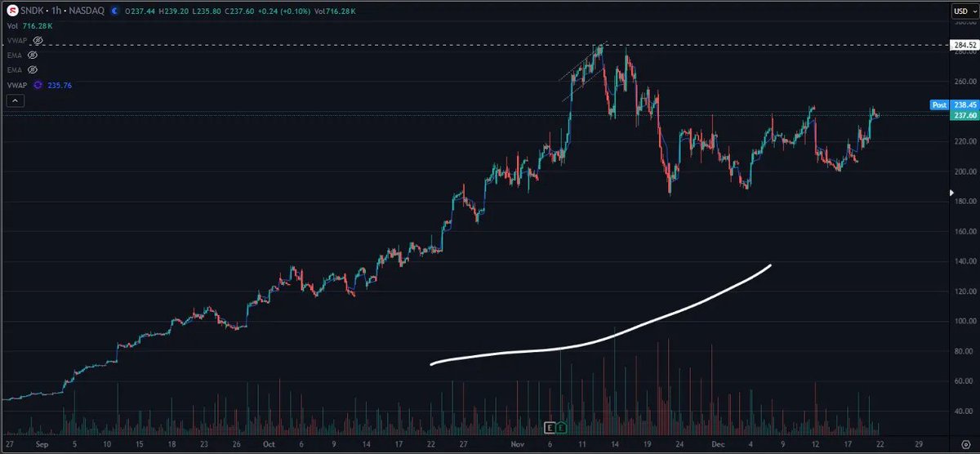Select the VWAP 235.76 indicator legend

point(39,85)
